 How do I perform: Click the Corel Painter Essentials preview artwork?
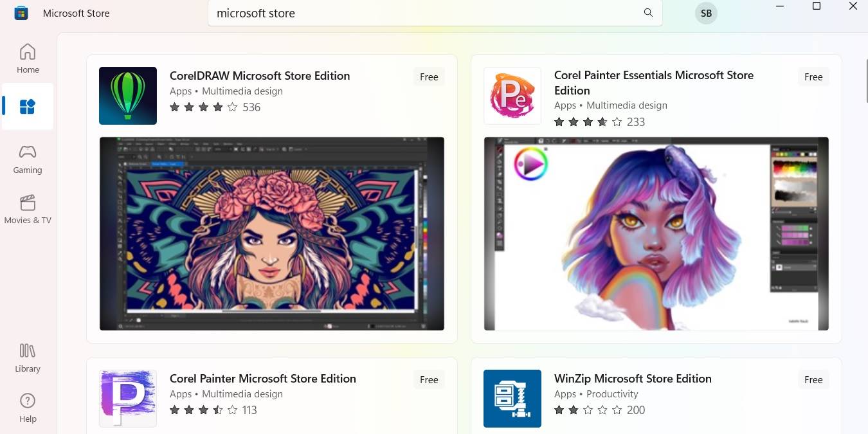(656, 233)
